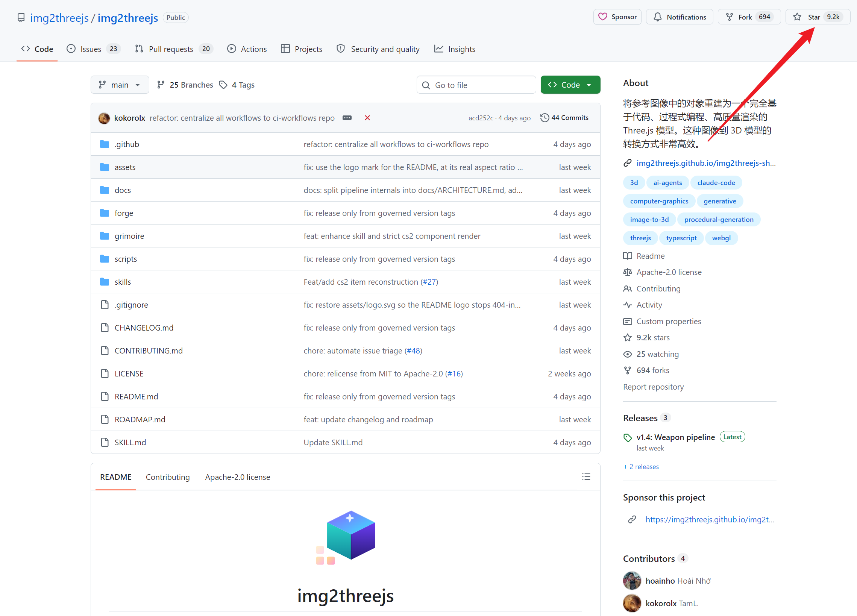Open pull request #16 link in LICENSE row
Image resolution: width=857 pixels, height=616 pixels.
click(x=454, y=373)
